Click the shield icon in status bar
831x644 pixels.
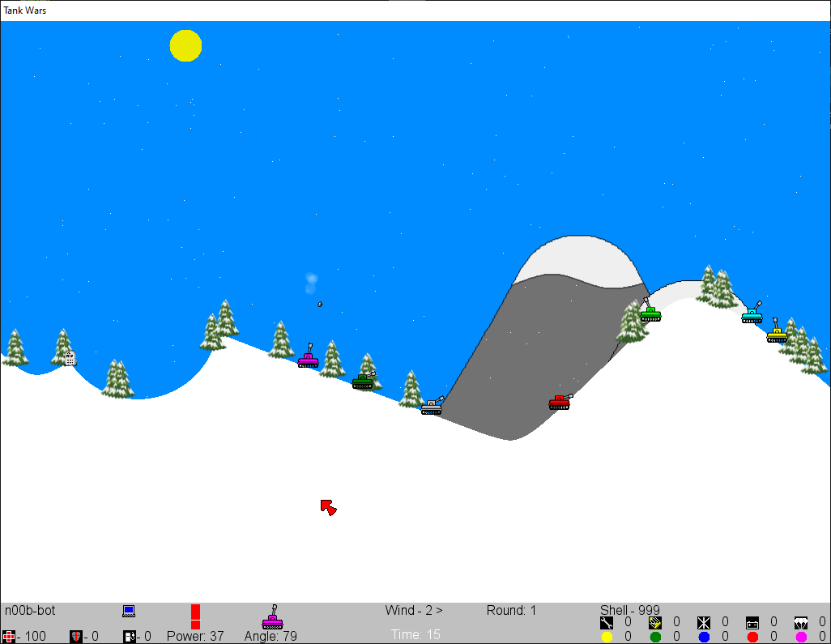point(77,637)
